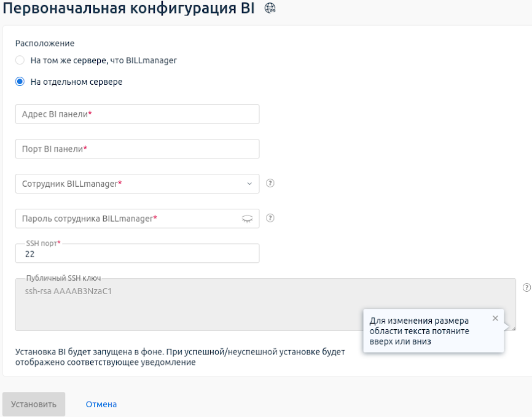Click the globe icon beside the page title

pos(270,9)
